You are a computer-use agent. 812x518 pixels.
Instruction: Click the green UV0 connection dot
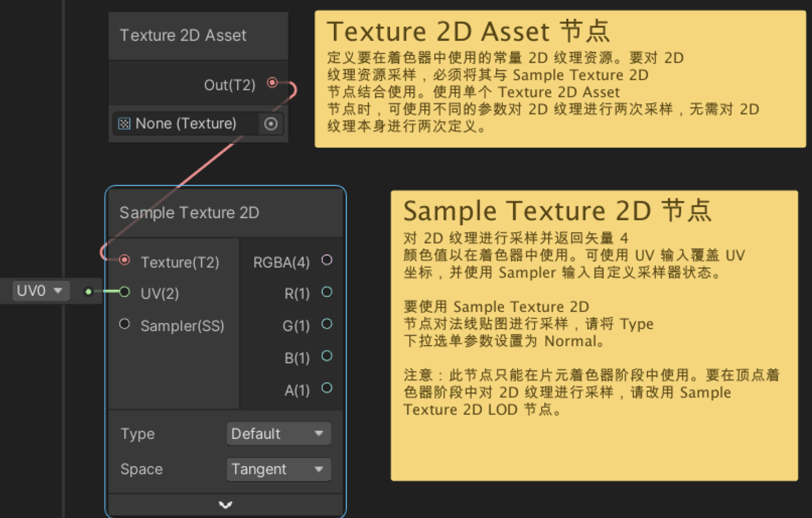pos(89,292)
